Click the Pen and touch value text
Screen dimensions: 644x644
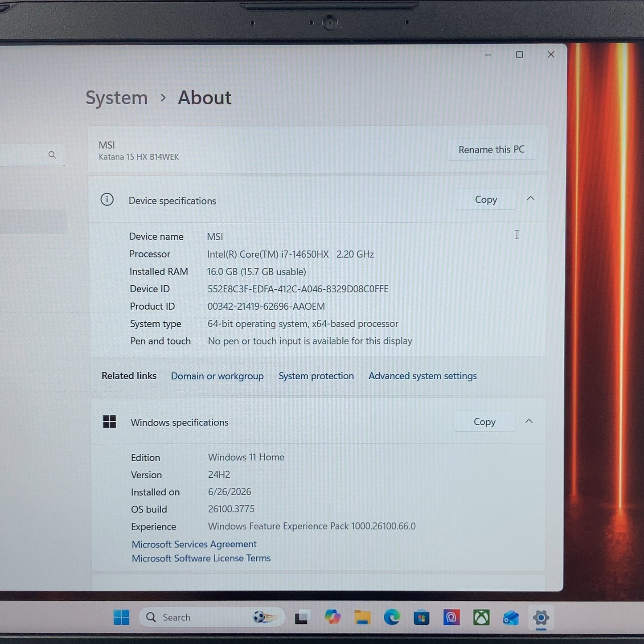click(x=310, y=341)
